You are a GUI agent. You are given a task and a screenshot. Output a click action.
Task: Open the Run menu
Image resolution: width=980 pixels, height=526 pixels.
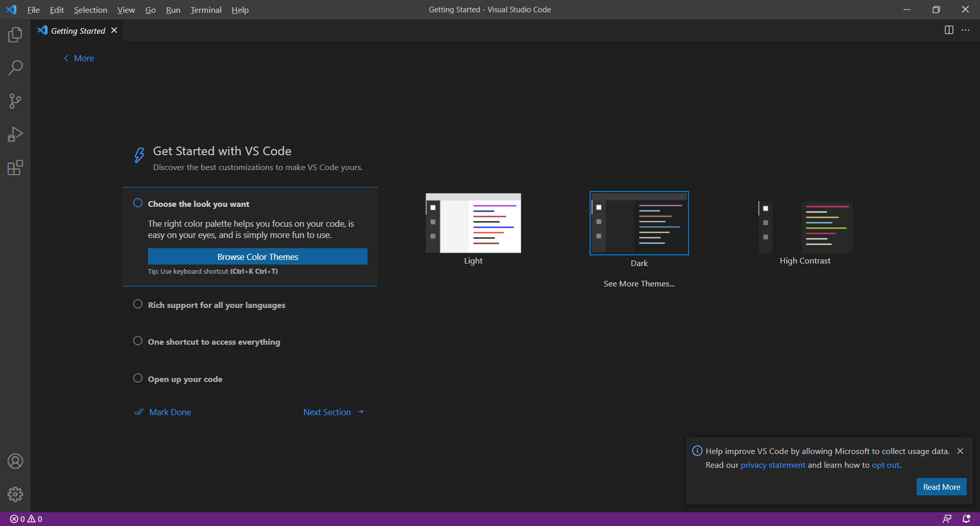tap(173, 10)
